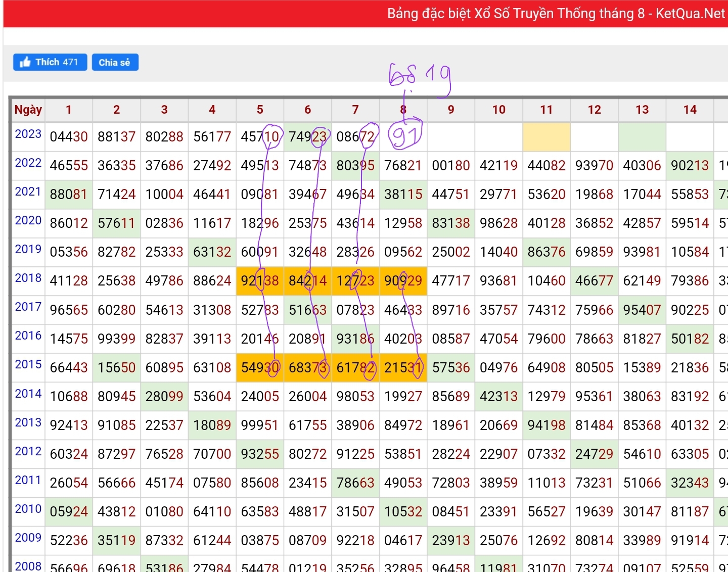
Task: Click cell 38115 in 2021 row
Action: click(x=403, y=194)
